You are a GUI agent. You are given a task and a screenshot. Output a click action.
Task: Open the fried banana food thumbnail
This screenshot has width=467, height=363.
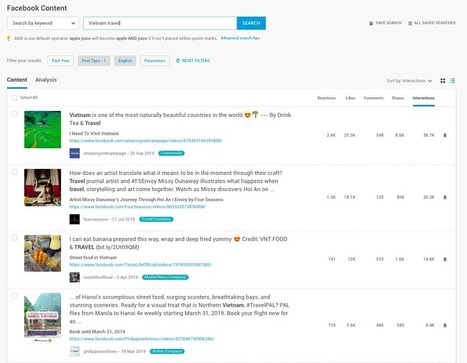(42, 254)
